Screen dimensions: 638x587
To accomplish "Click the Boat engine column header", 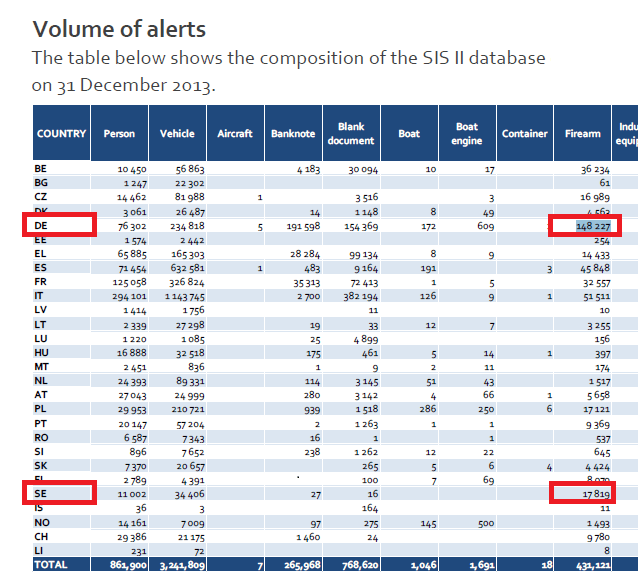I will click(467, 134).
